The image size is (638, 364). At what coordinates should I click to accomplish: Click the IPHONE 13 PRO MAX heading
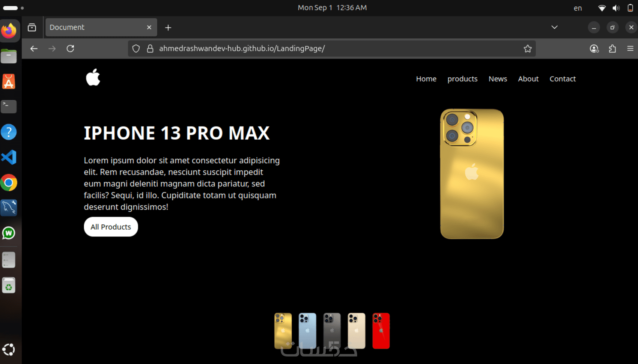[x=177, y=133]
